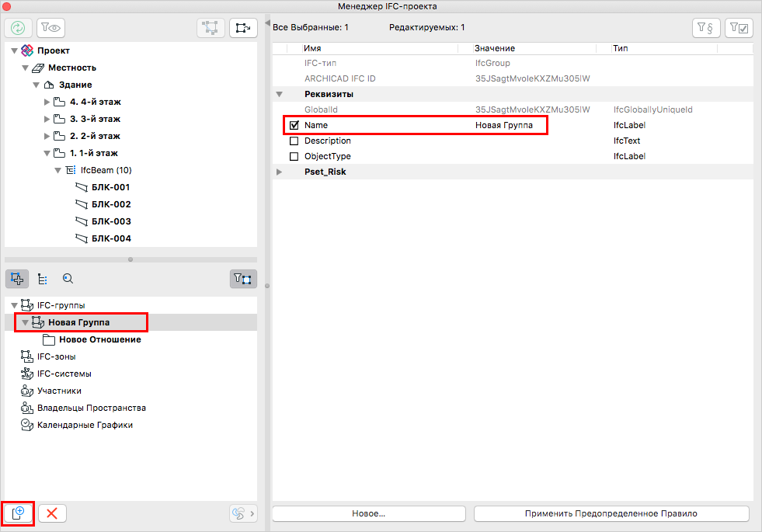Click the ARCHICAD IFC ID row label

[x=339, y=78]
